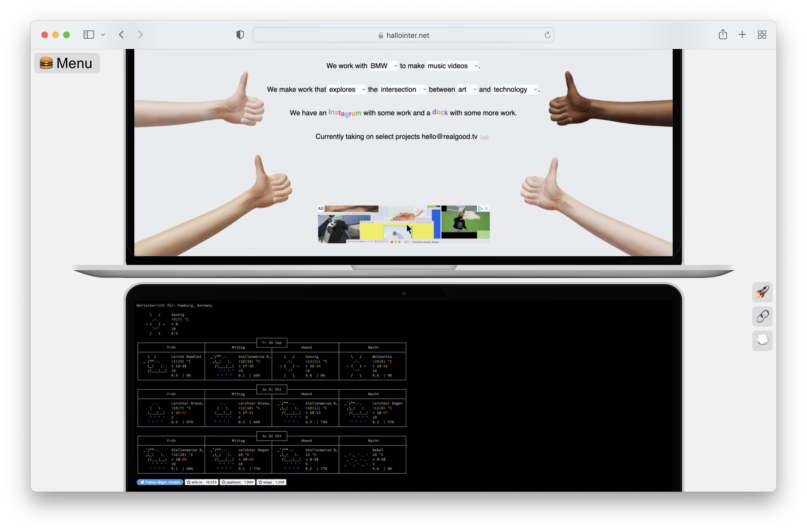Screen dimensions: 807x532
Task: Click "Leichter Regen" in So 02 Okt Mittag cell
Action: [253, 450]
